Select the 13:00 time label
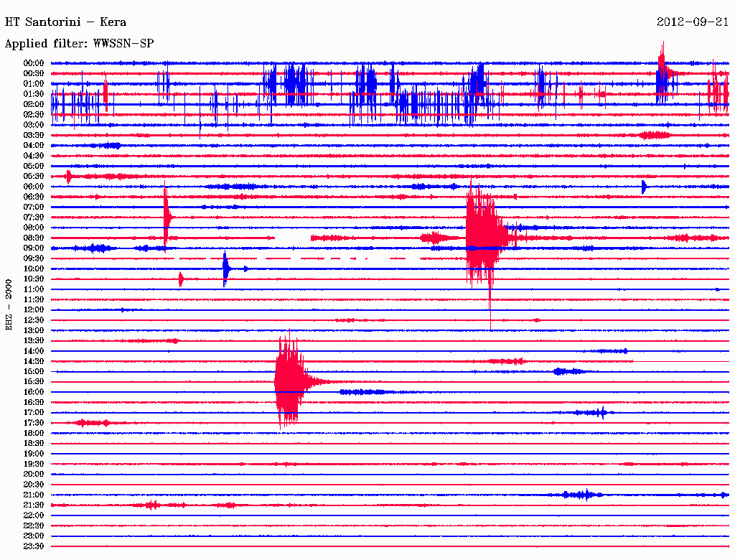 pyautogui.click(x=34, y=331)
